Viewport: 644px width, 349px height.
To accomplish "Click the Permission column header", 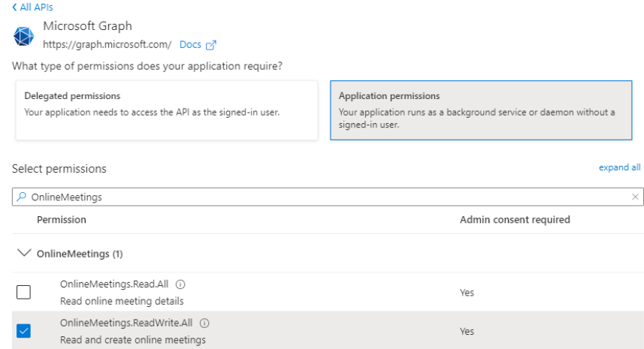I will [62, 220].
